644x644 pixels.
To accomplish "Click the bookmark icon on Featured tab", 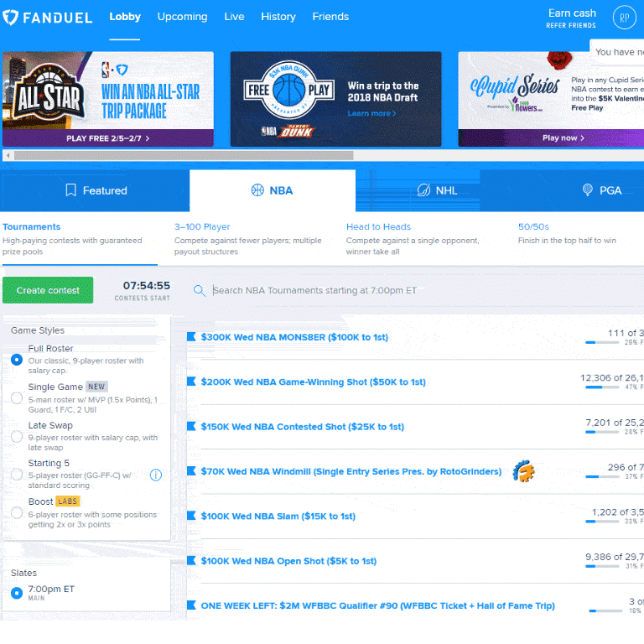I will (70, 190).
